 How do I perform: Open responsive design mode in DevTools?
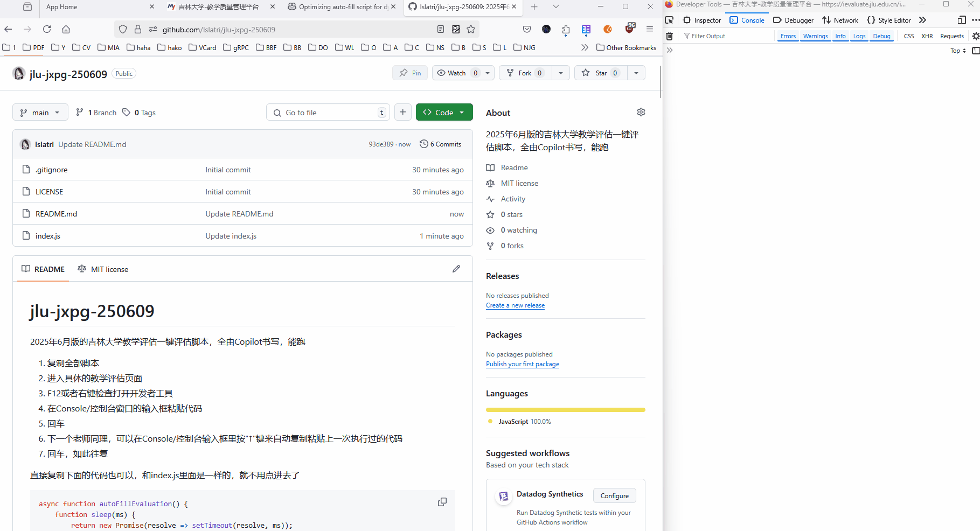click(961, 20)
